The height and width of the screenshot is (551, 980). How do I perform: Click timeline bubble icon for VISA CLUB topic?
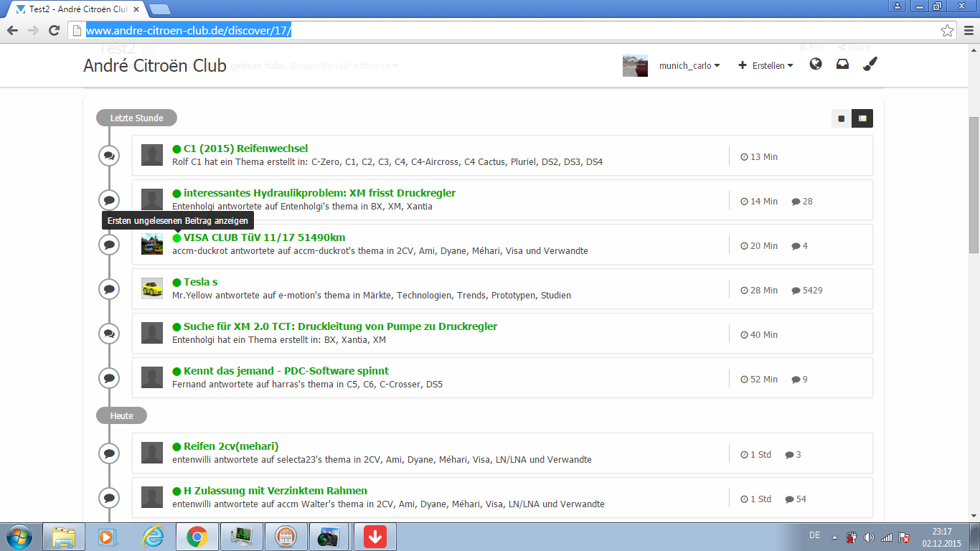(109, 244)
